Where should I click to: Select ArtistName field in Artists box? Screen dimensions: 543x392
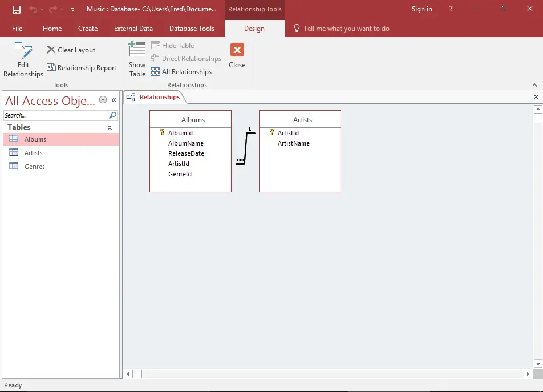point(293,143)
